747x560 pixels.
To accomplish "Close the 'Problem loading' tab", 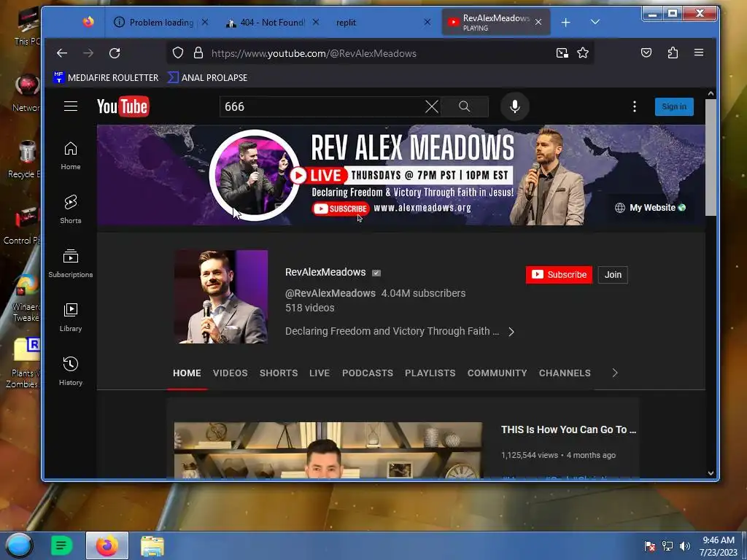I will click(x=205, y=22).
